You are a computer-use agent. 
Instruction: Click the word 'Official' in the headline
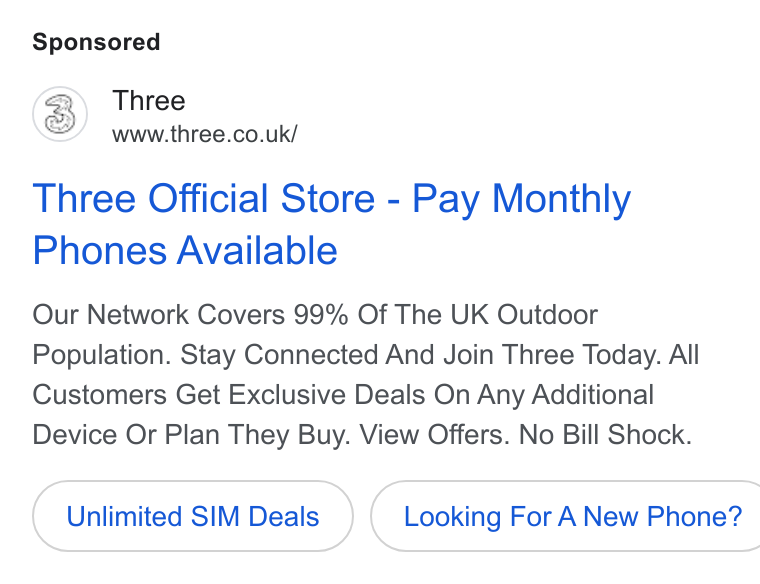207,198
